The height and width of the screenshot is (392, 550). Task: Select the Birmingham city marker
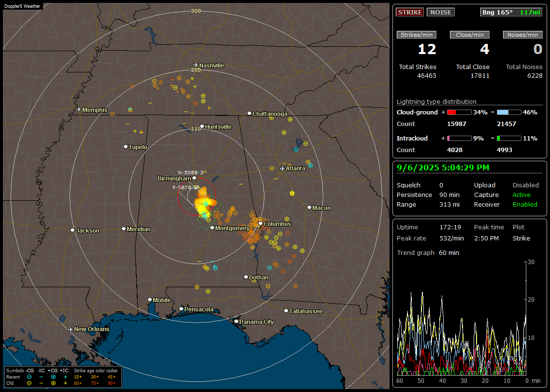coord(194,178)
